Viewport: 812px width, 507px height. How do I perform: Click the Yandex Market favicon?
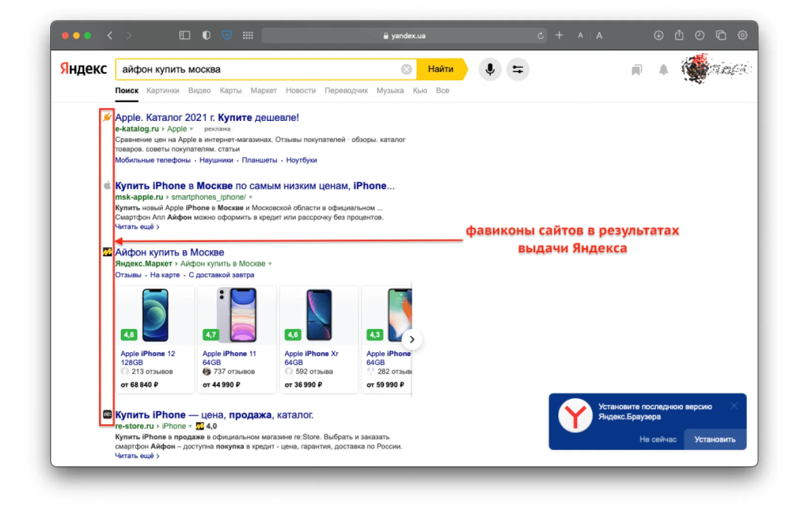tap(107, 252)
